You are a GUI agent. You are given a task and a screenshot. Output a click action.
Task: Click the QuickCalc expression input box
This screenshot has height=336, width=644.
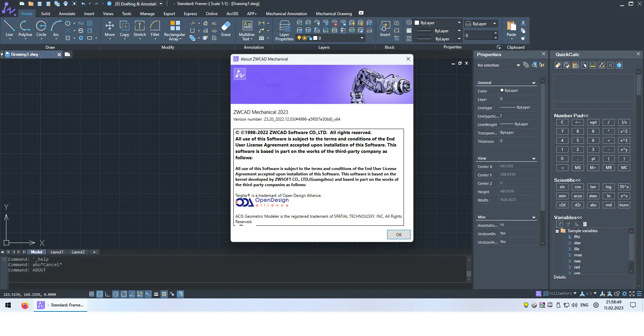click(594, 106)
